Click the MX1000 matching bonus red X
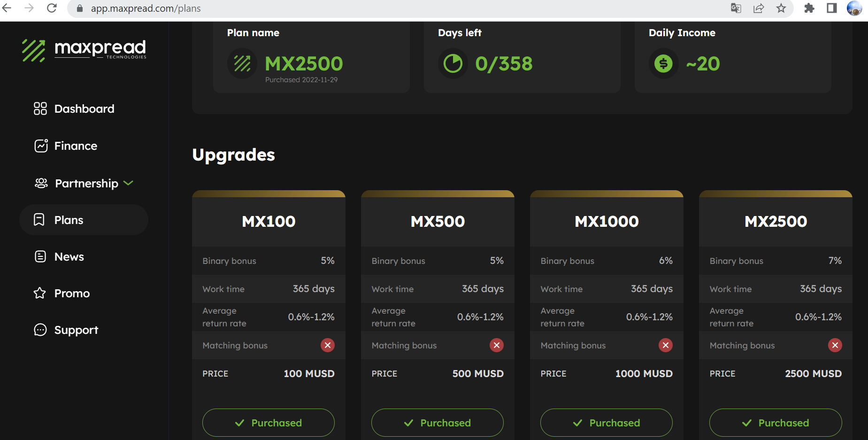 point(666,345)
